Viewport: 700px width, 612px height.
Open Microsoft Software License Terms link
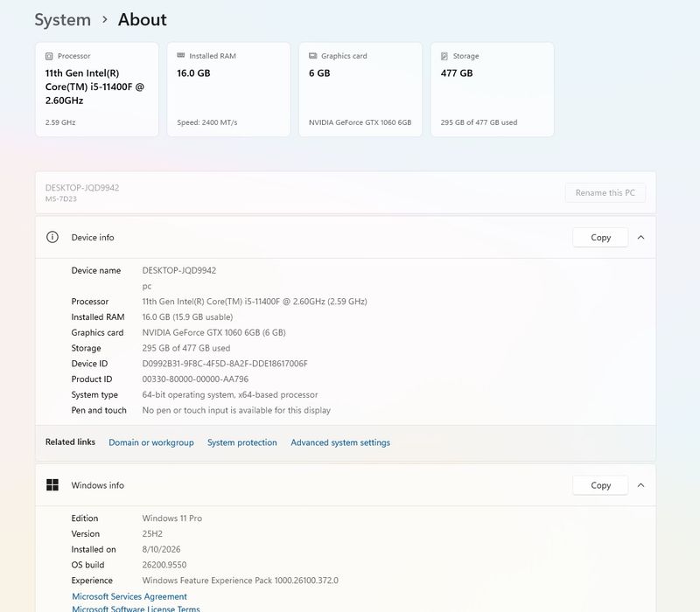[136, 609]
